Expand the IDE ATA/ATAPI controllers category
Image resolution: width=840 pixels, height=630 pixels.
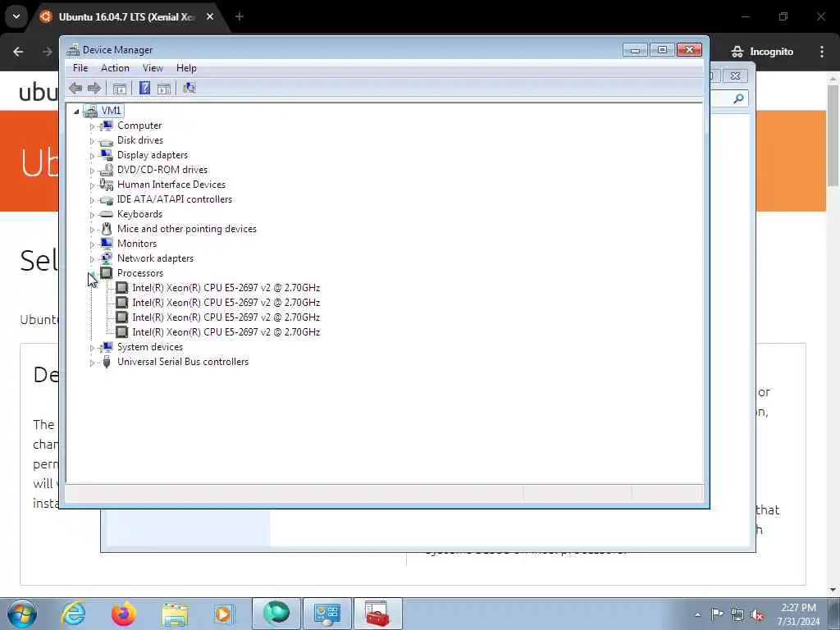[92, 200]
